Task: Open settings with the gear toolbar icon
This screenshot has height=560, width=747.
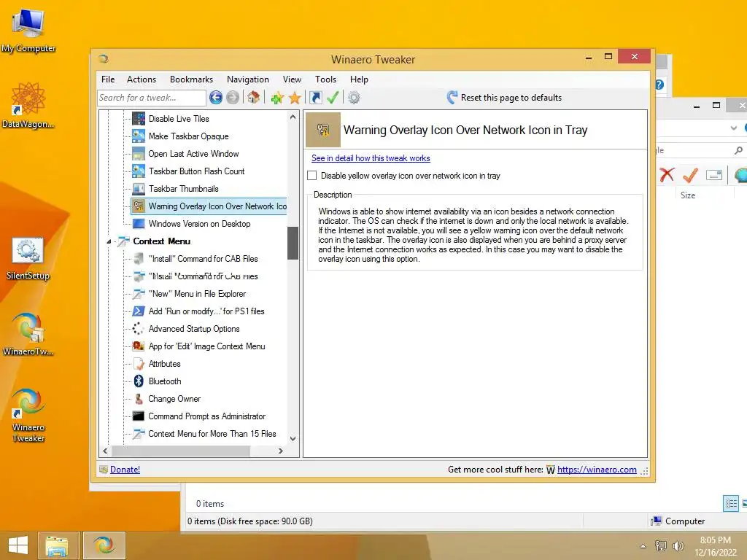Action: pos(354,98)
